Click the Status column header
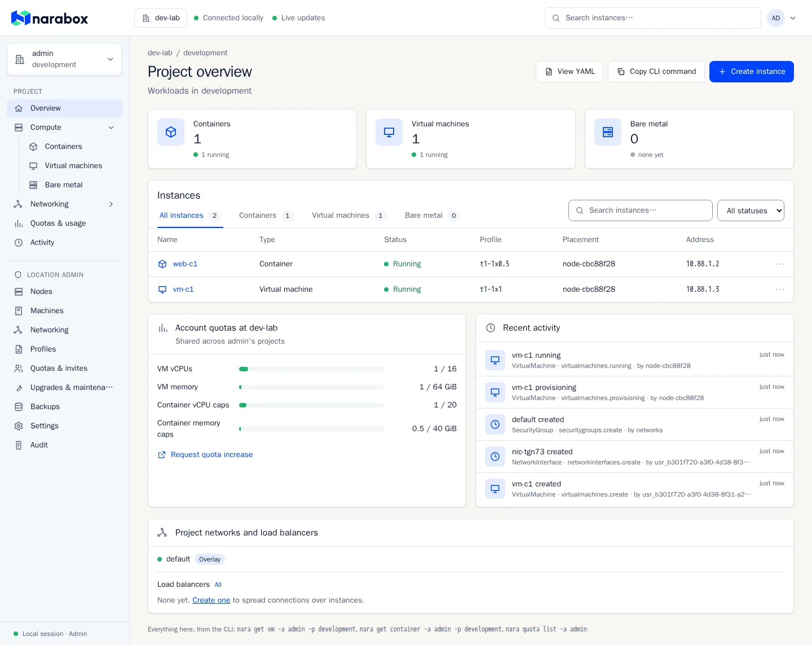The height and width of the screenshot is (645, 812). click(395, 240)
